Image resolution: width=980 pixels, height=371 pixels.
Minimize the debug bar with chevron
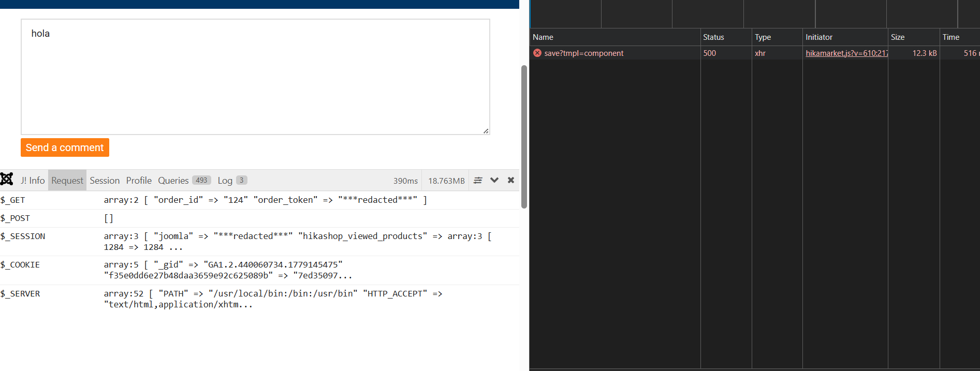pos(494,180)
